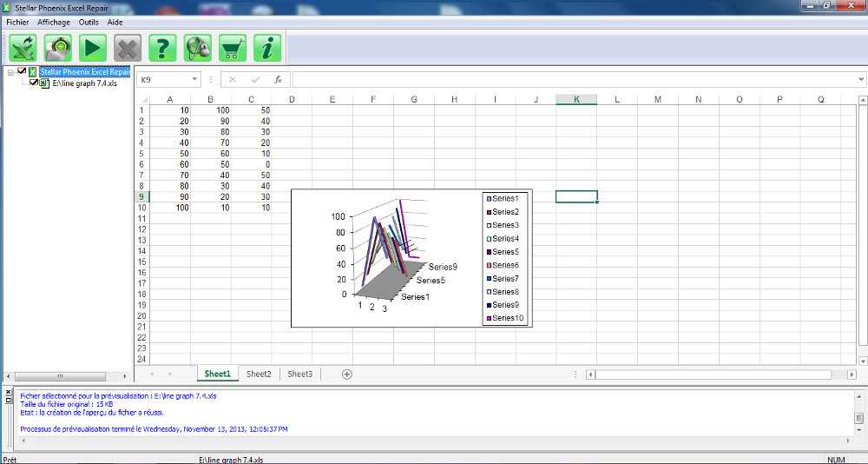The image size is (868, 464).
Task: Click the shopping cart purchase icon
Action: click(233, 47)
